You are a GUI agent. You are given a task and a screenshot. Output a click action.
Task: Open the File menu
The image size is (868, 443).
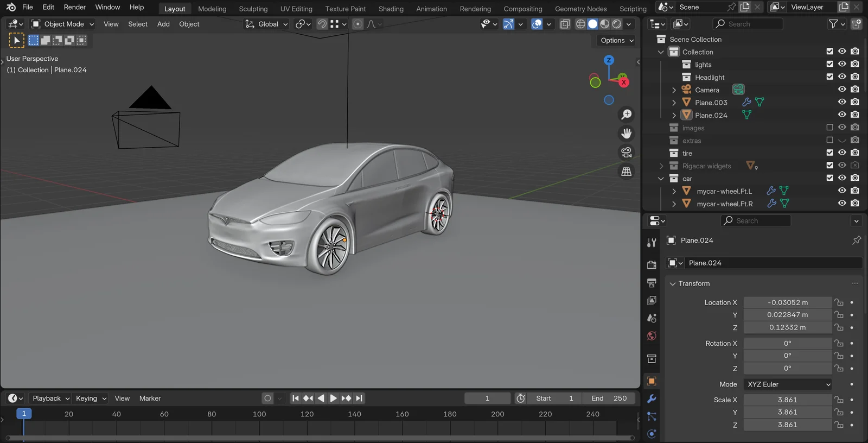tap(28, 7)
